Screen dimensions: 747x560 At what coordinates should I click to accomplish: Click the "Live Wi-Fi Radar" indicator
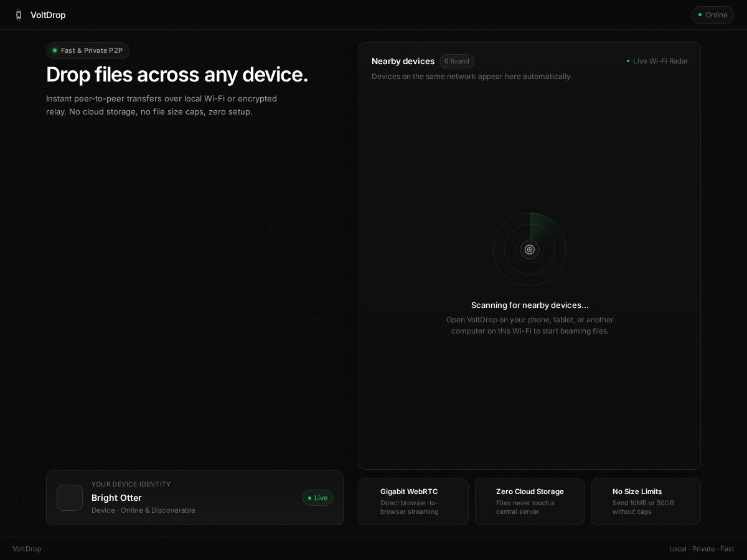point(657,61)
